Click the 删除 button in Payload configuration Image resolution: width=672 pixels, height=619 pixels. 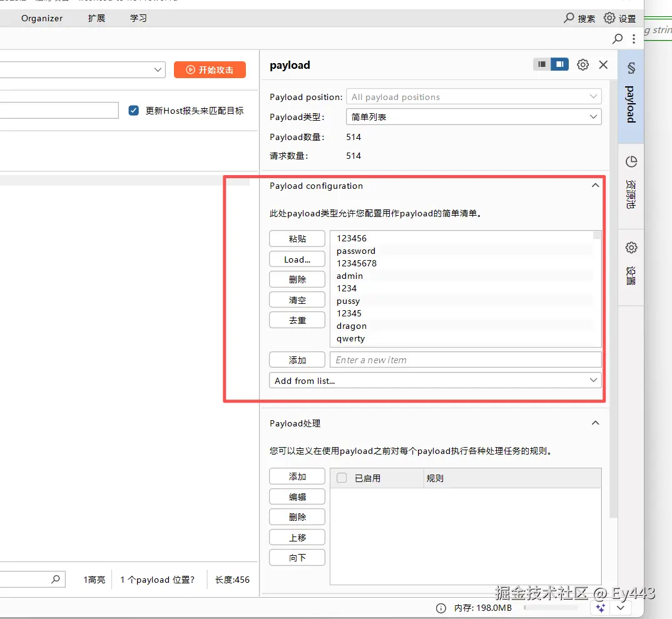click(297, 279)
